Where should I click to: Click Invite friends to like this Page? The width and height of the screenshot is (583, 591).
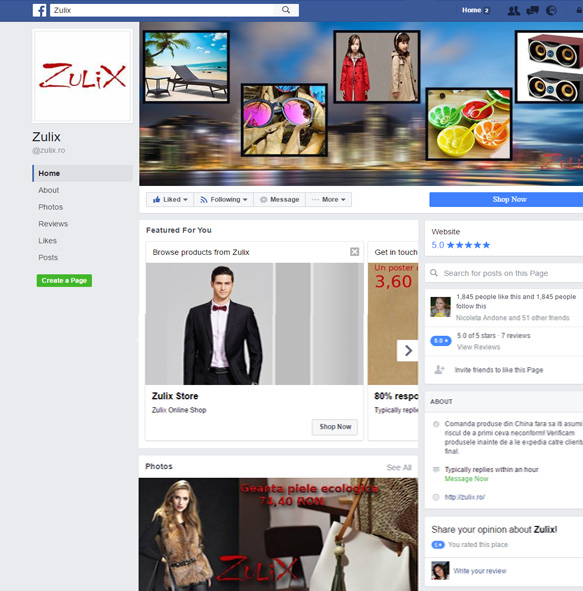[x=499, y=370]
